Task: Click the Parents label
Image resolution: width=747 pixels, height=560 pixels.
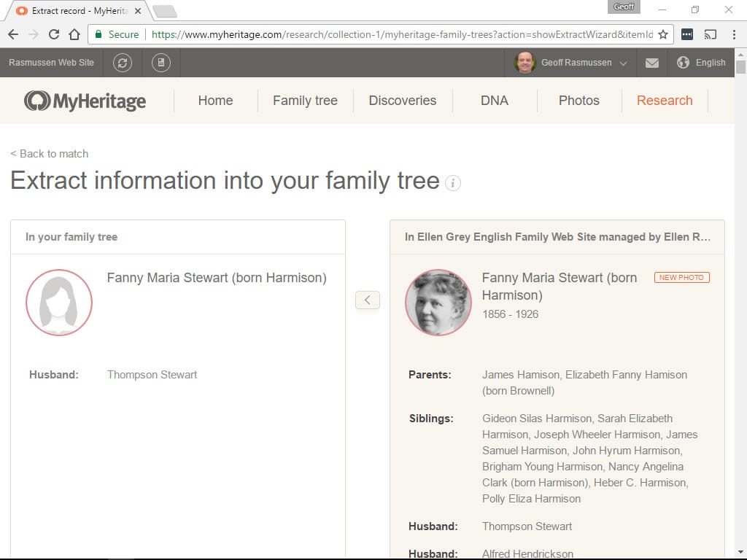Action: pyautogui.click(x=430, y=375)
